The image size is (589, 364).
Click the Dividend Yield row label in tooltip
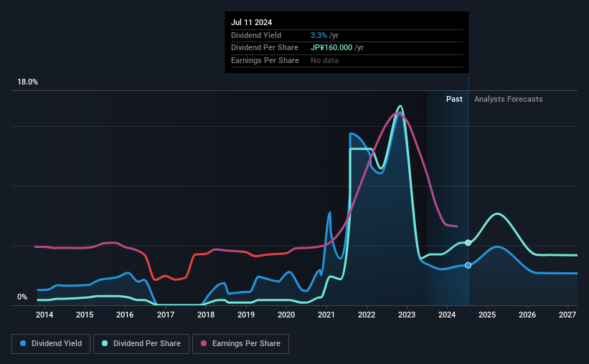pos(256,35)
